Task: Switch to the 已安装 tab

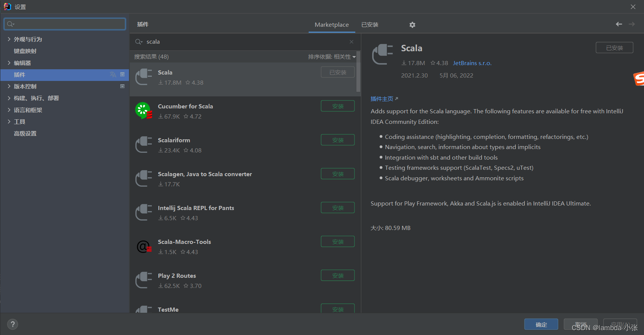Action: click(x=370, y=24)
